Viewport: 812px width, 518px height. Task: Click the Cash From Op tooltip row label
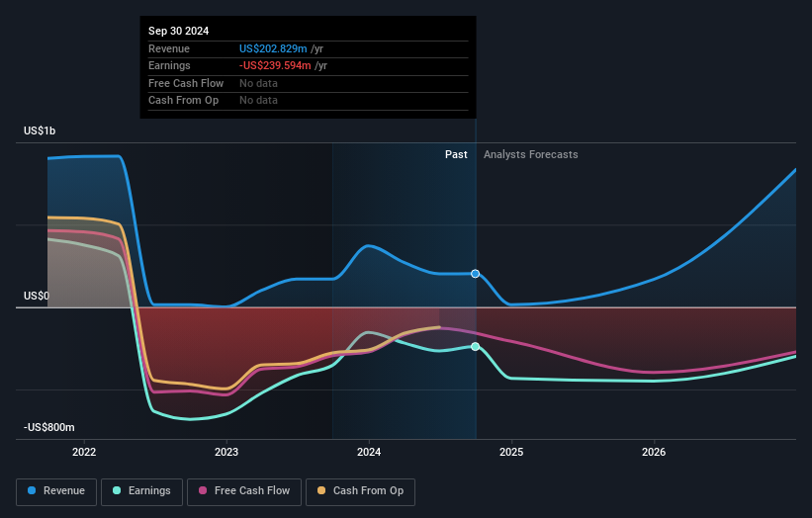pos(183,101)
